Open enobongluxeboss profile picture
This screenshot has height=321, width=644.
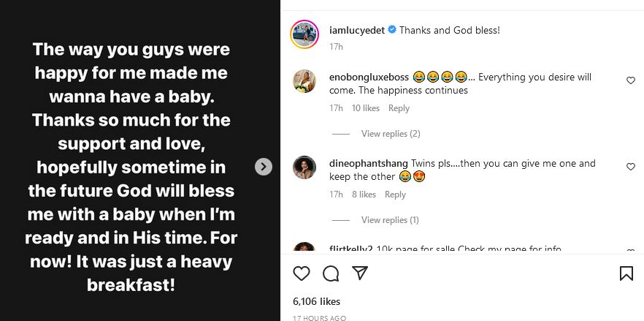(304, 81)
